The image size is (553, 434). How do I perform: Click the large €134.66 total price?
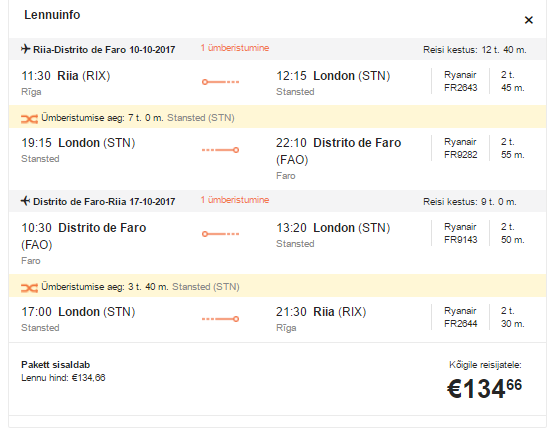tap(484, 389)
